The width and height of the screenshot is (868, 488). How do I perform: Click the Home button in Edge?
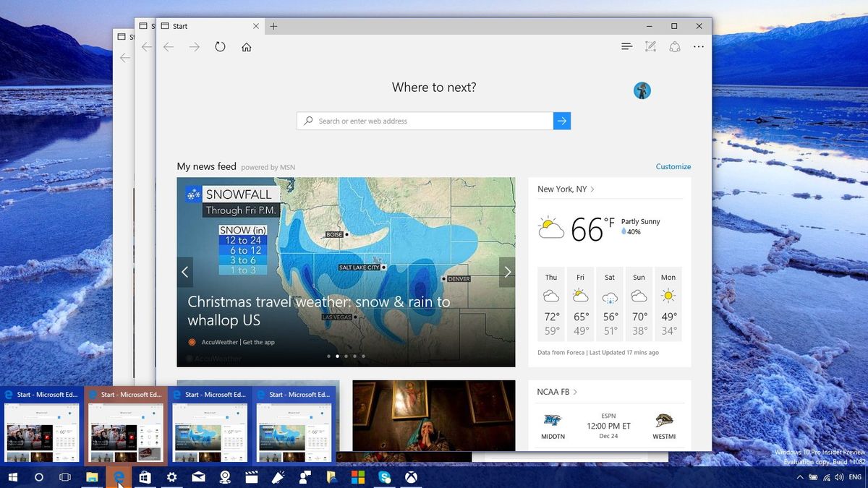(246, 46)
